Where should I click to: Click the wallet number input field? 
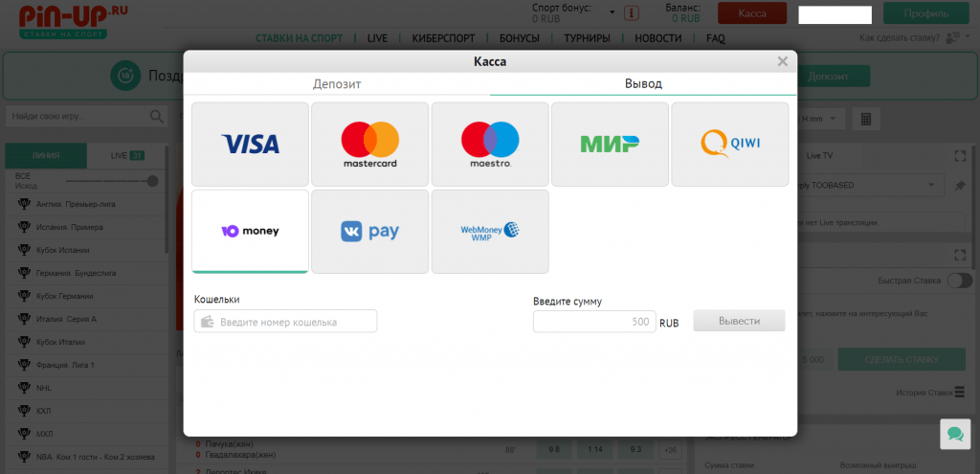coord(285,322)
